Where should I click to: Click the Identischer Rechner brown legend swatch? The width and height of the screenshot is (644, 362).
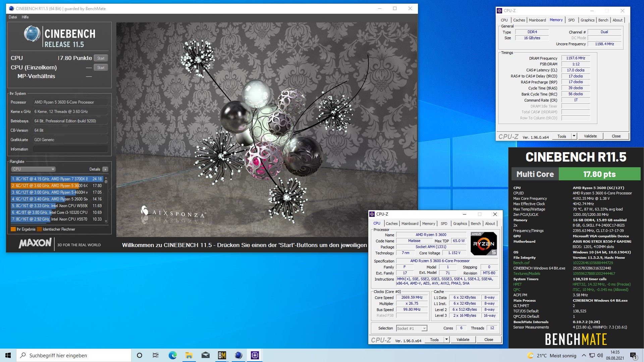click(39, 229)
